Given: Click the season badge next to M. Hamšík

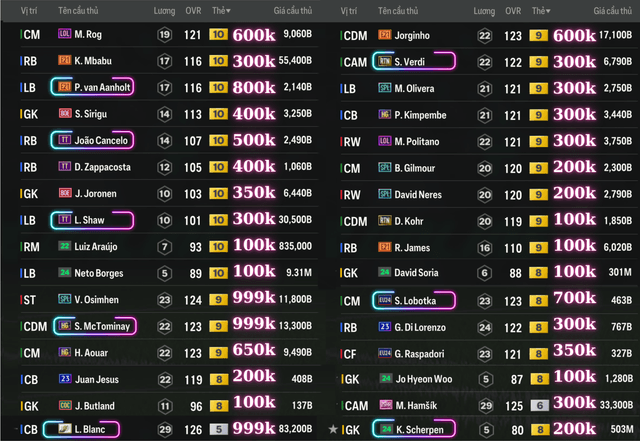Looking at the screenshot, I should coord(386,405).
